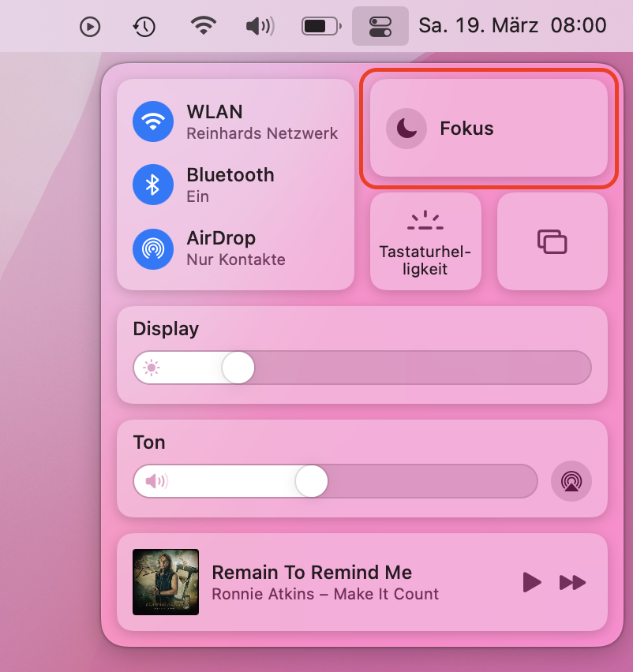Adjust the Ton volume slider
633x672 pixels.
(335, 481)
